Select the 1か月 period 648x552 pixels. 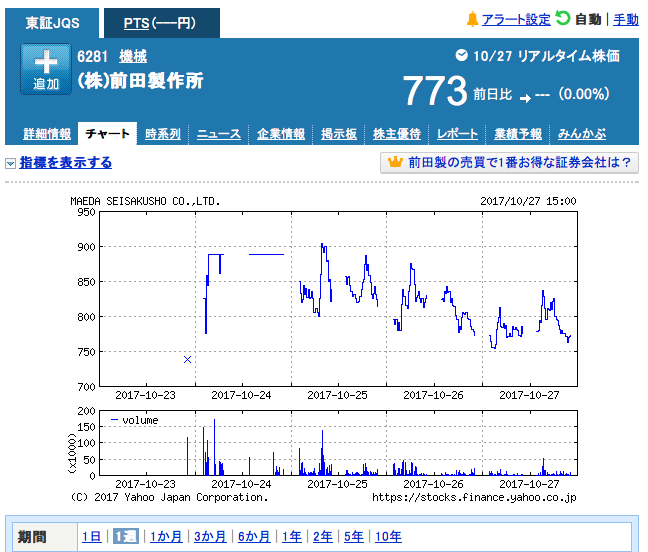click(166, 537)
